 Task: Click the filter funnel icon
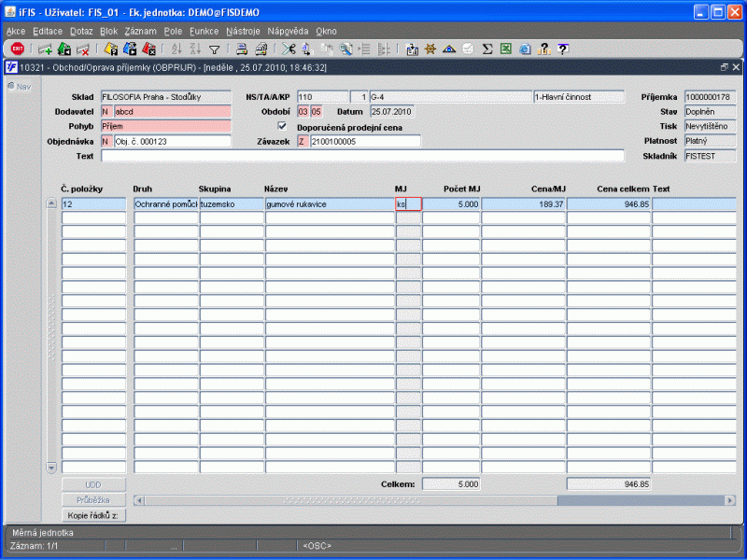[x=214, y=49]
